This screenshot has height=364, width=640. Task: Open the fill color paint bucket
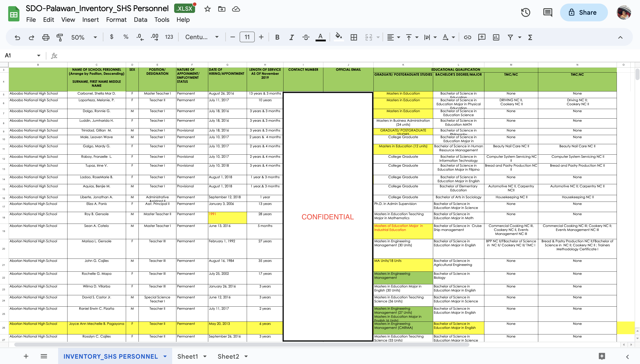[338, 37]
